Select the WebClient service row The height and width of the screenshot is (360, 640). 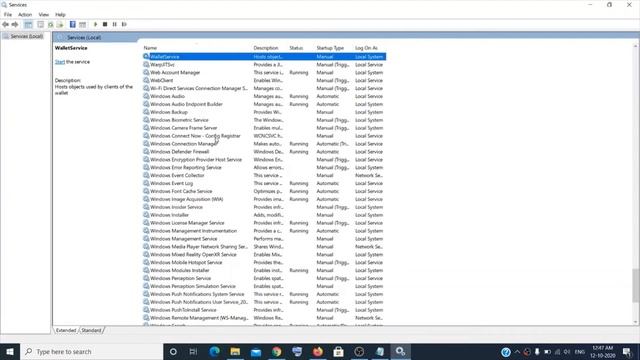[264, 80]
